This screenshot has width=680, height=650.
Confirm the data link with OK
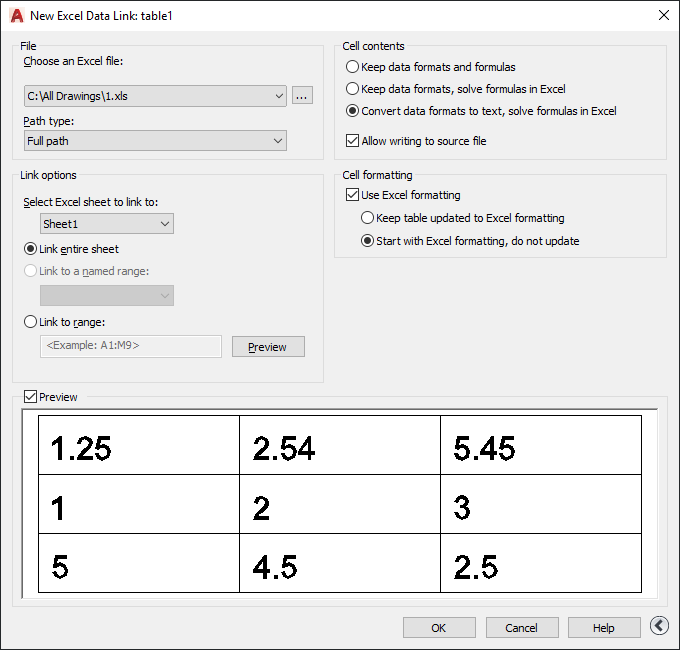(x=439, y=628)
